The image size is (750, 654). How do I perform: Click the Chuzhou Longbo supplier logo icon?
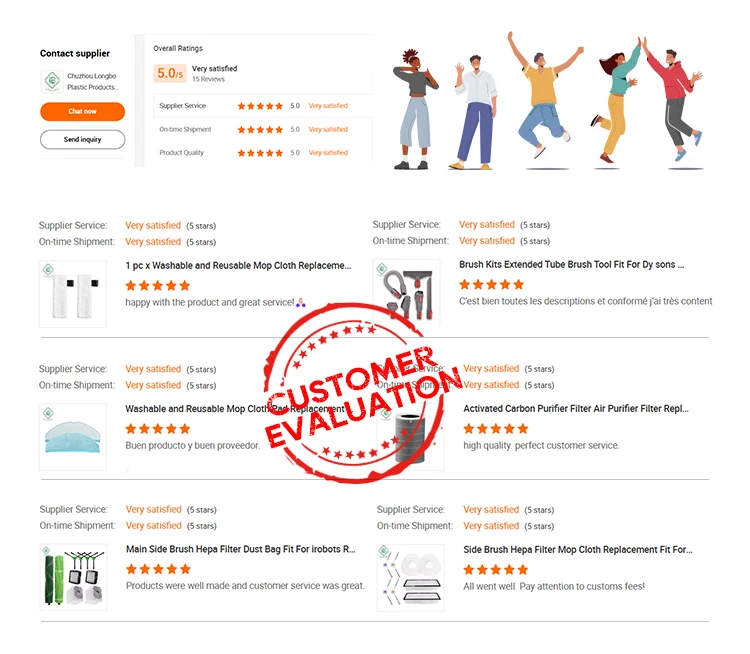pyautogui.click(x=52, y=81)
